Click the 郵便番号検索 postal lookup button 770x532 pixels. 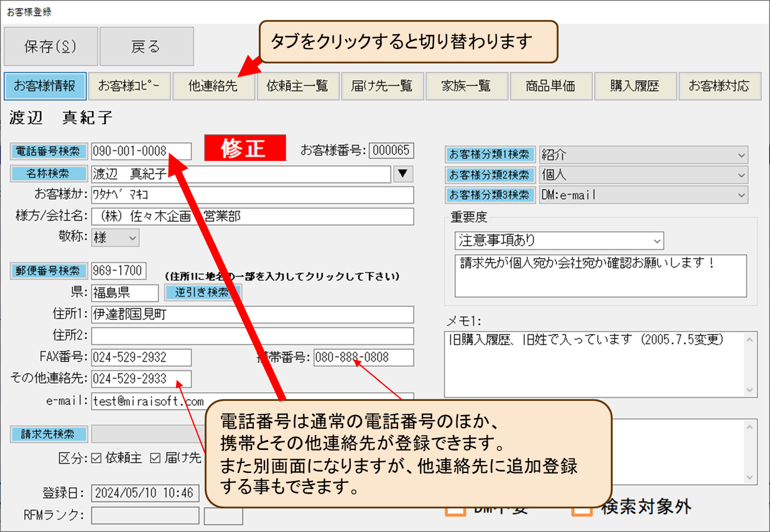pos(49,271)
